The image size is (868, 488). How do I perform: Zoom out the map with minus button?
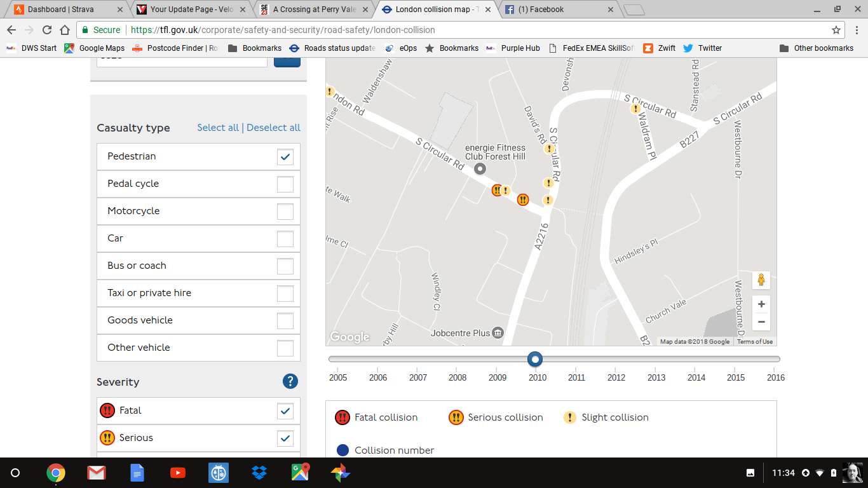pos(761,322)
